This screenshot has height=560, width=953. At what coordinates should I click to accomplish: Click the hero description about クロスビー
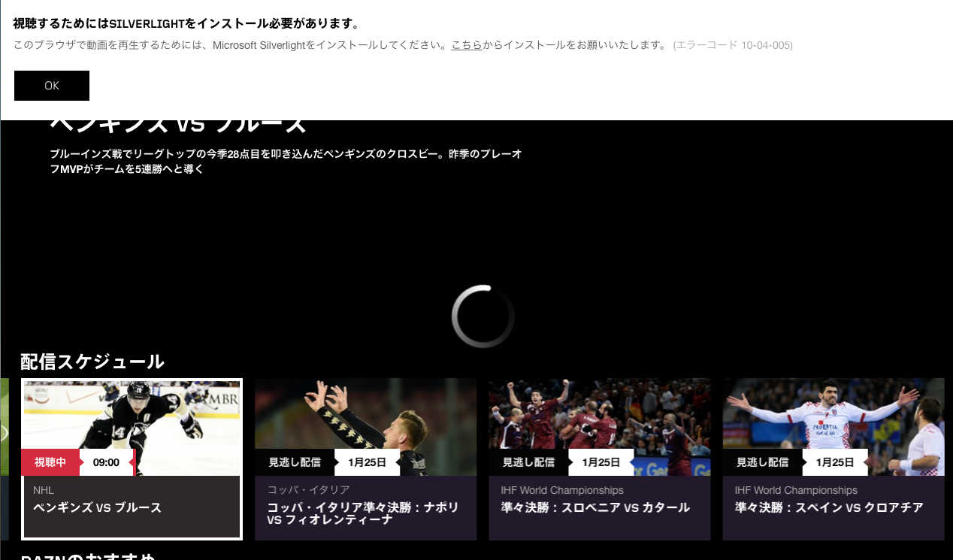(286, 162)
